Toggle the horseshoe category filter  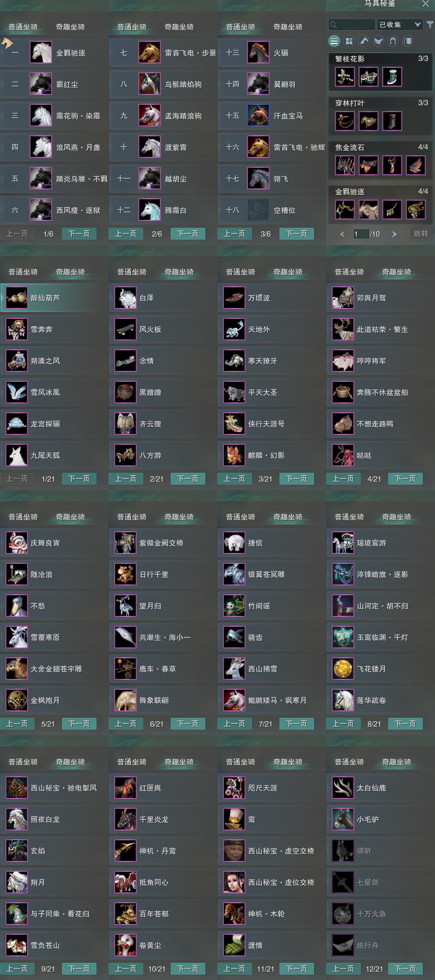393,41
